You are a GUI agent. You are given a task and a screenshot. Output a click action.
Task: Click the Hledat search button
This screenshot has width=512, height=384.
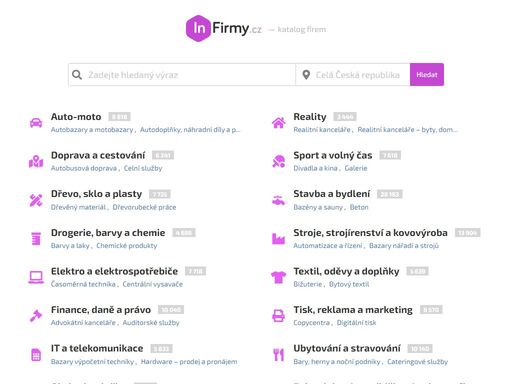[427, 75]
